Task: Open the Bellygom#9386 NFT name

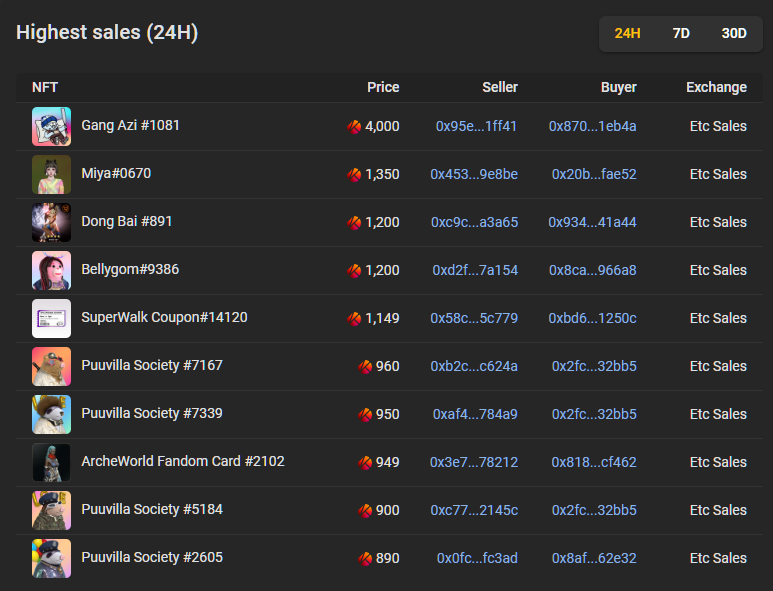Action: (130, 269)
